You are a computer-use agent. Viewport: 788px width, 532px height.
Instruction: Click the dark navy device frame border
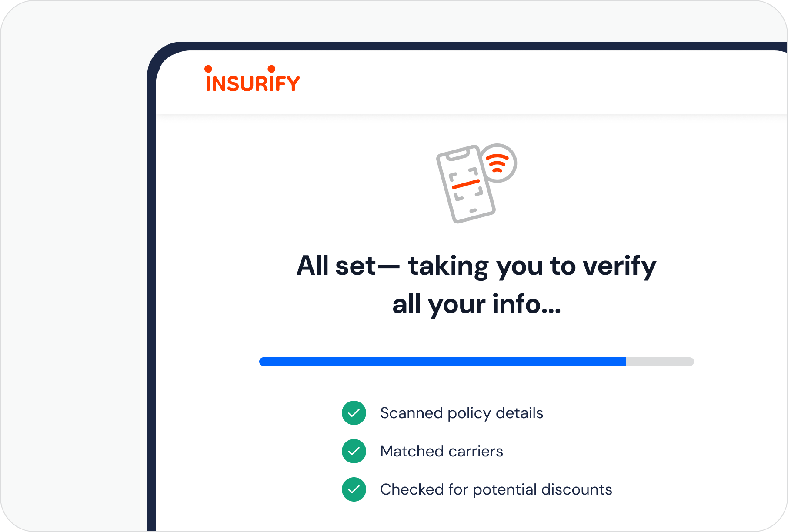[151, 304]
